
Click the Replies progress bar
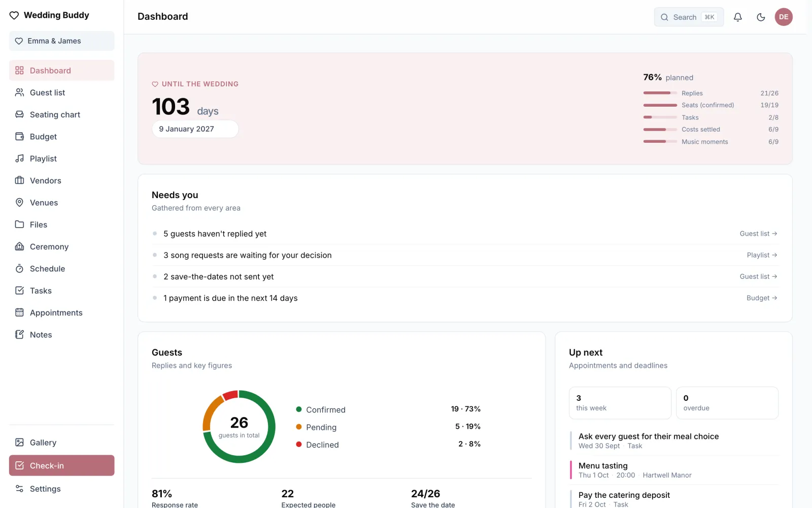click(x=660, y=93)
